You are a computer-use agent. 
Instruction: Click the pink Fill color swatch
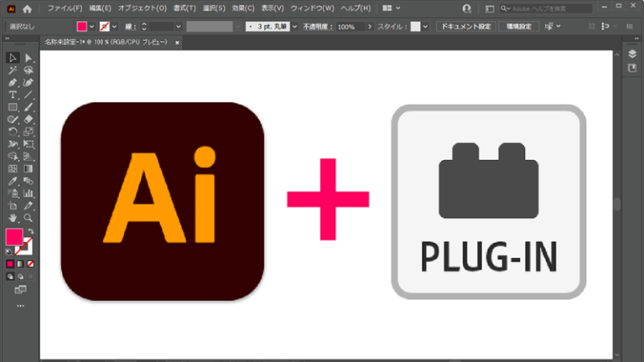(x=14, y=237)
